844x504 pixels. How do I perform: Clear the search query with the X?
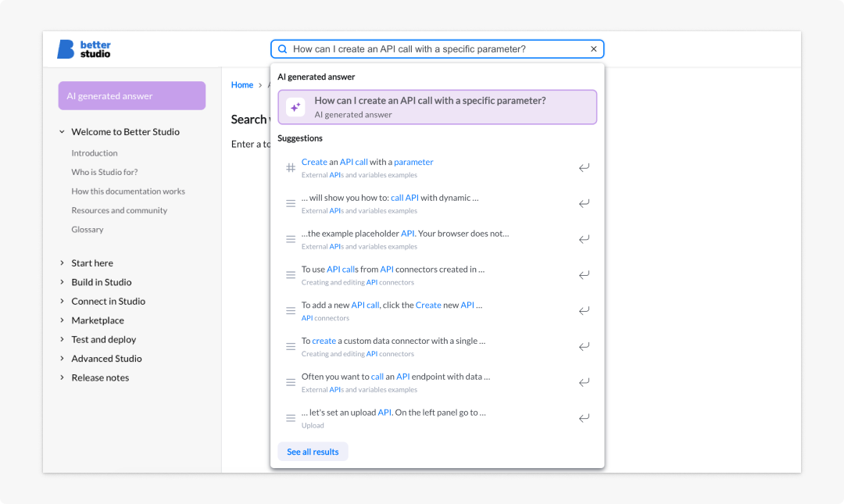tap(594, 49)
